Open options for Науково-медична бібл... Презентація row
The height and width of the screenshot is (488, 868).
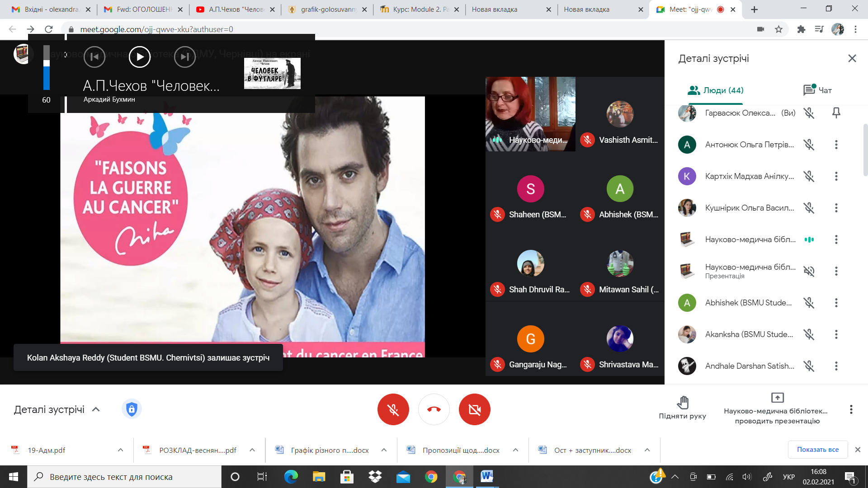[x=836, y=271]
